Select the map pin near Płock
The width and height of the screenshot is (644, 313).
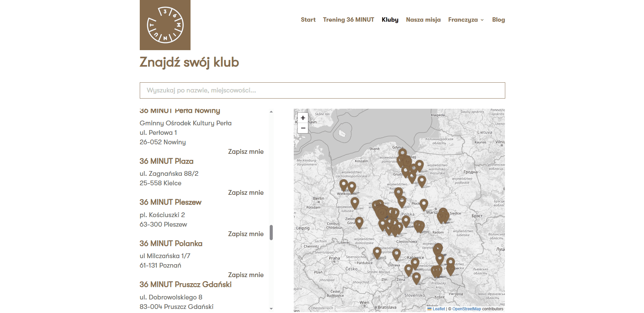(x=424, y=204)
